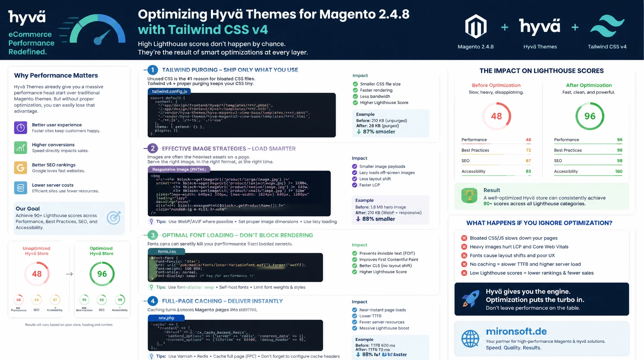Click the large green 96 score ring under After Optimization
Image resolution: width=644 pixels, height=360 pixels.
(x=590, y=116)
